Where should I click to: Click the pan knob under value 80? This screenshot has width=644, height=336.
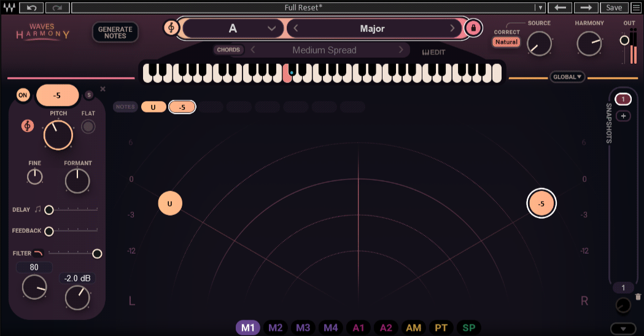click(34, 287)
